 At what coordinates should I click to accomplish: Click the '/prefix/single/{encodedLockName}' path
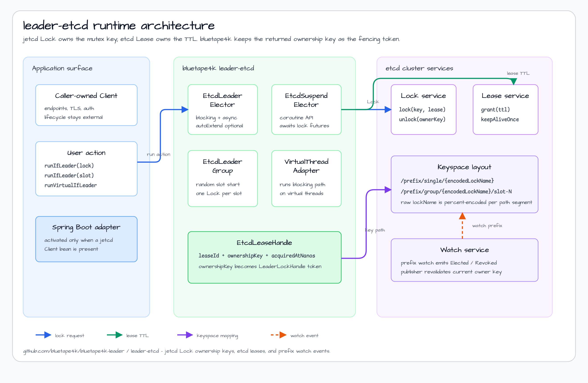[447, 181]
